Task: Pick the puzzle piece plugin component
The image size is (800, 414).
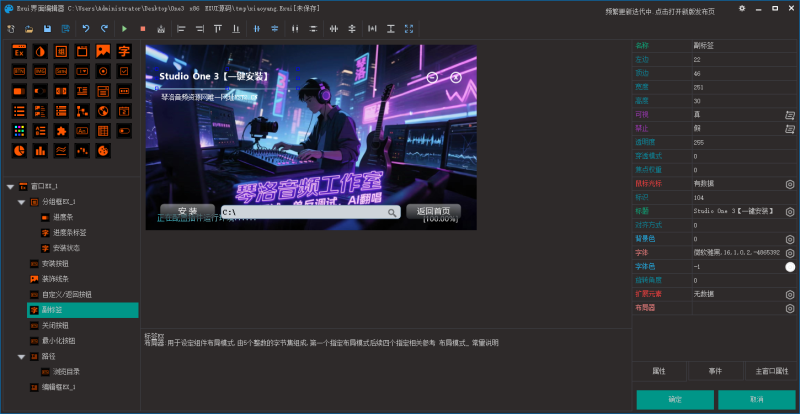Action: [61, 131]
